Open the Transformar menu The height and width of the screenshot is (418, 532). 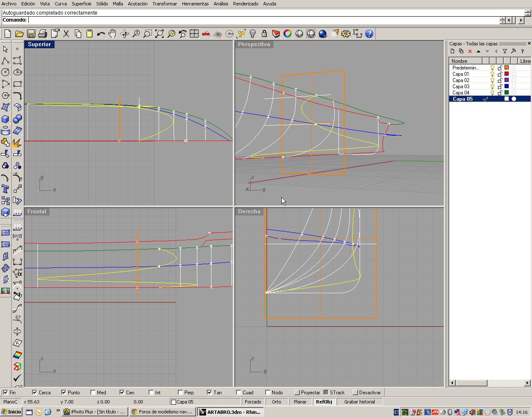(165, 4)
